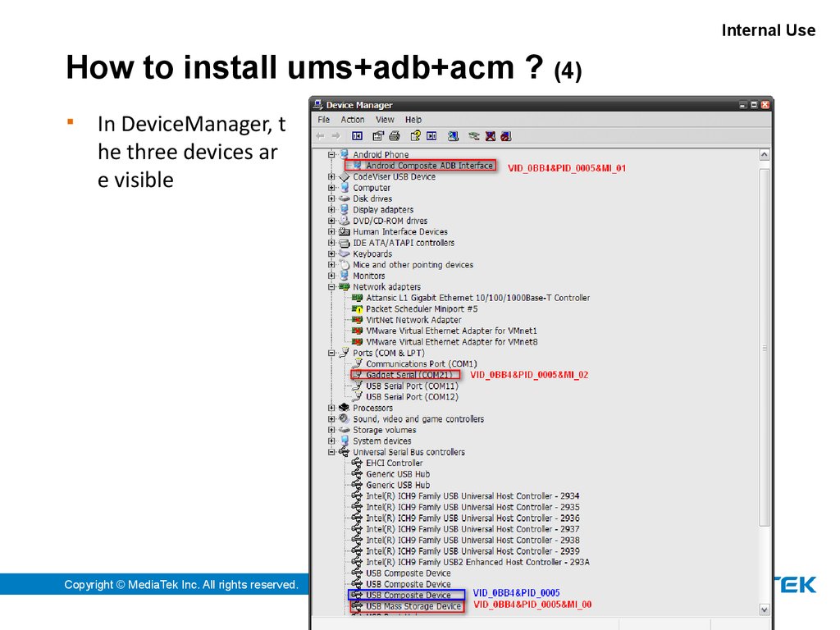840x630 pixels.
Task: Click the Disk drives category icon
Action: click(345, 199)
